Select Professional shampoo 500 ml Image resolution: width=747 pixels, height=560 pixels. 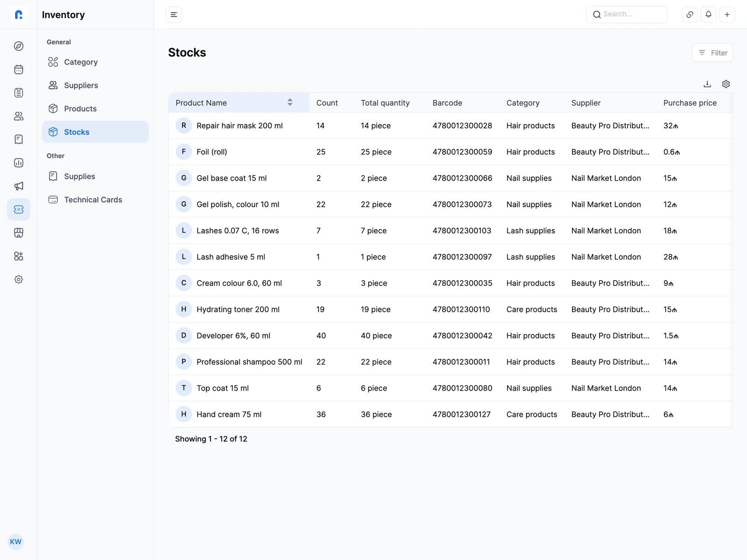click(x=249, y=362)
